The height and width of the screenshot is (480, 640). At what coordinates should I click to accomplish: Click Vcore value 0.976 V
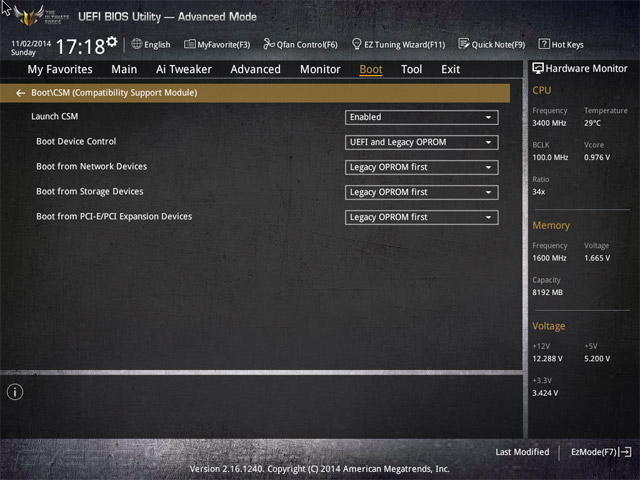[x=597, y=157]
